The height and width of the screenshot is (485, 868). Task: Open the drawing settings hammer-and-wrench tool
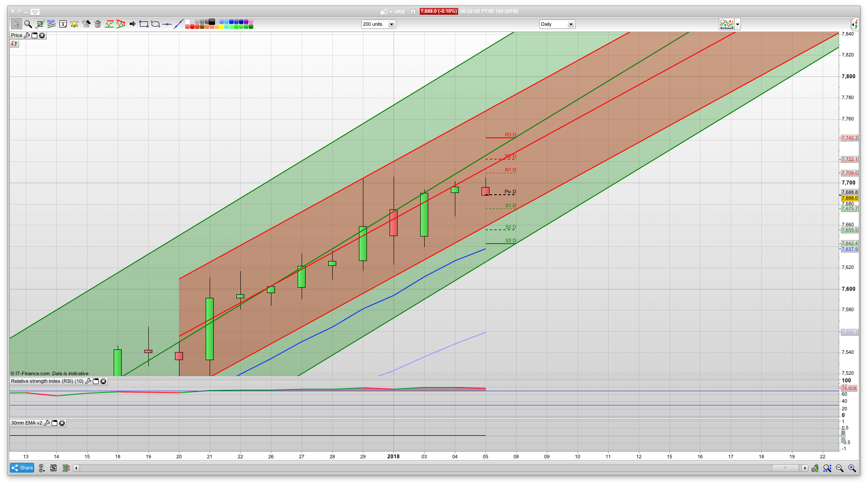coord(86,24)
